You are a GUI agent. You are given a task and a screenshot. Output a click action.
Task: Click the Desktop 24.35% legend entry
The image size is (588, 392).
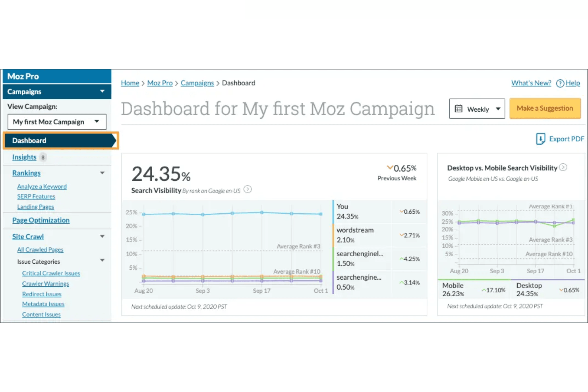548,290
